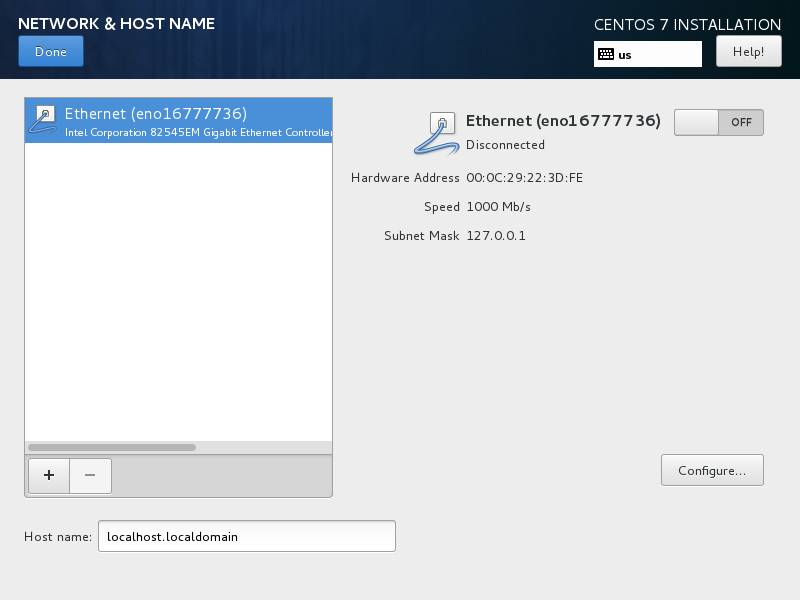Click the Speed label
Screen dimensions: 800x600
click(x=442, y=207)
